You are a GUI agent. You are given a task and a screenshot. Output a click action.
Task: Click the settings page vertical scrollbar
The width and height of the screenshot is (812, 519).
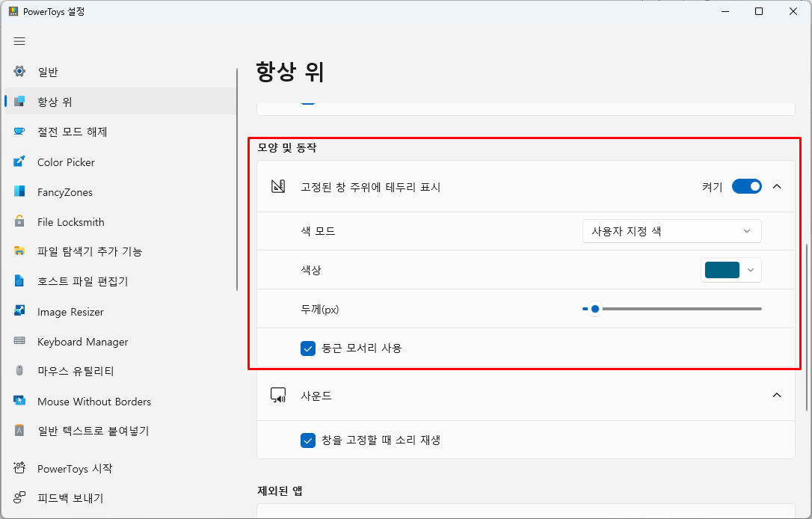point(806,328)
